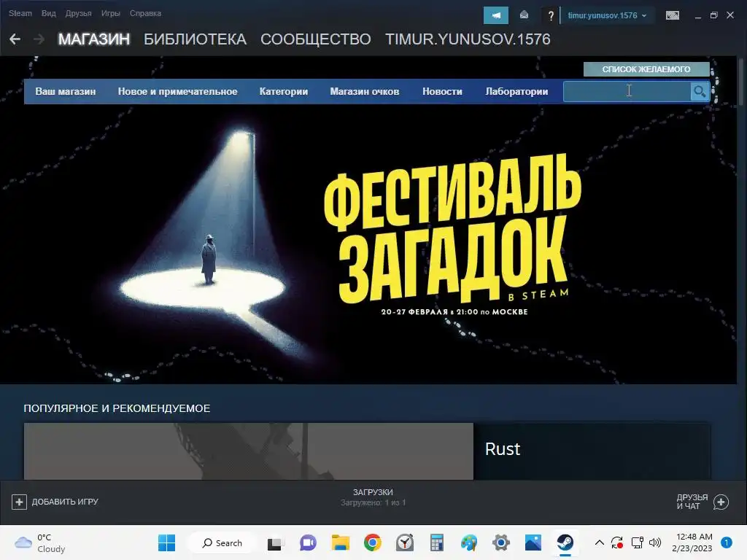This screenshot has width=747, height=560.
Task: Switch to Big Picture mode icon
Action: pyautogui.click(x=672, y=15)
